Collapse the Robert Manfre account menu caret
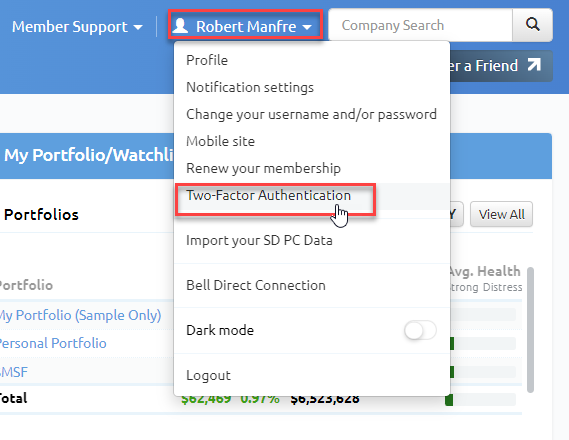 pos(307,27)
